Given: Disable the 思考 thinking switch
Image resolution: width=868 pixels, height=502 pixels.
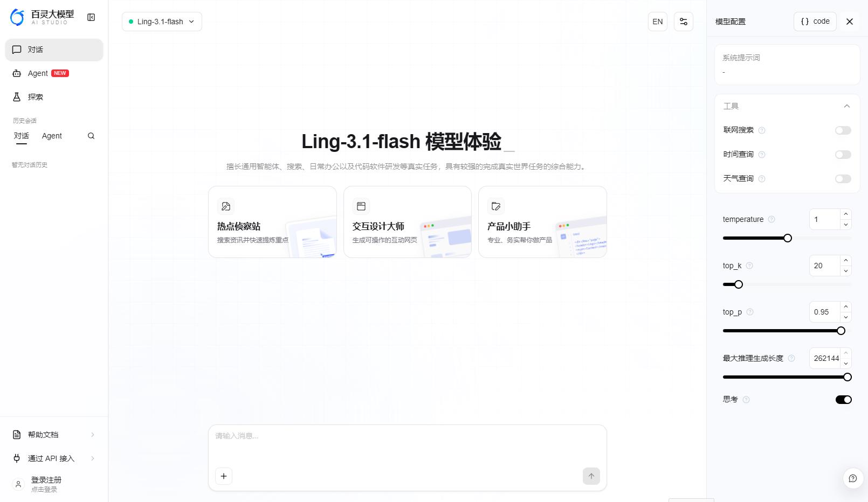Looking at the screenshot, I should [x=844, y=400].
